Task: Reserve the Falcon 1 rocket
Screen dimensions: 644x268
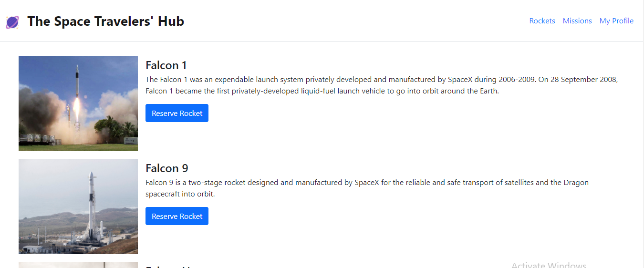Action: coord(177,113)
